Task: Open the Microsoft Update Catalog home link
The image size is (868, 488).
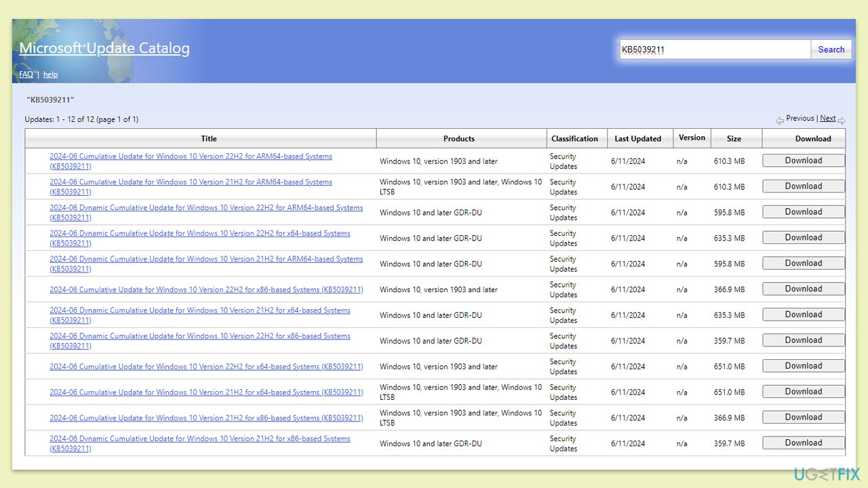Action: [104, 48]
